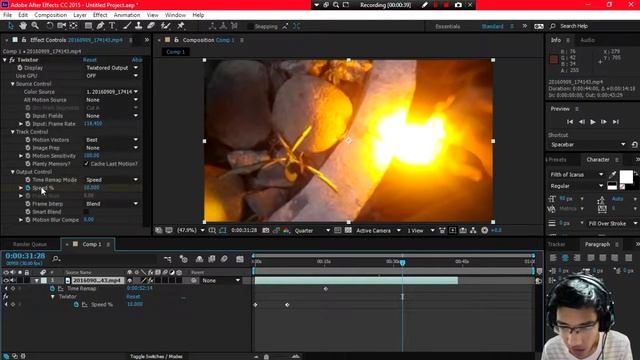Open the Active Camera view dropdown

click(x=378, y=230)
